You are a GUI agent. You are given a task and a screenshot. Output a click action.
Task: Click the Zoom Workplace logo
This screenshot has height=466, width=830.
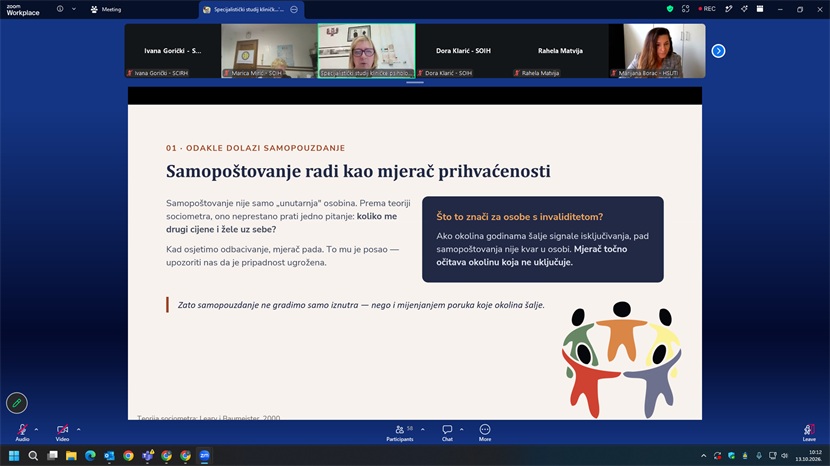click(x=23, y=10)
